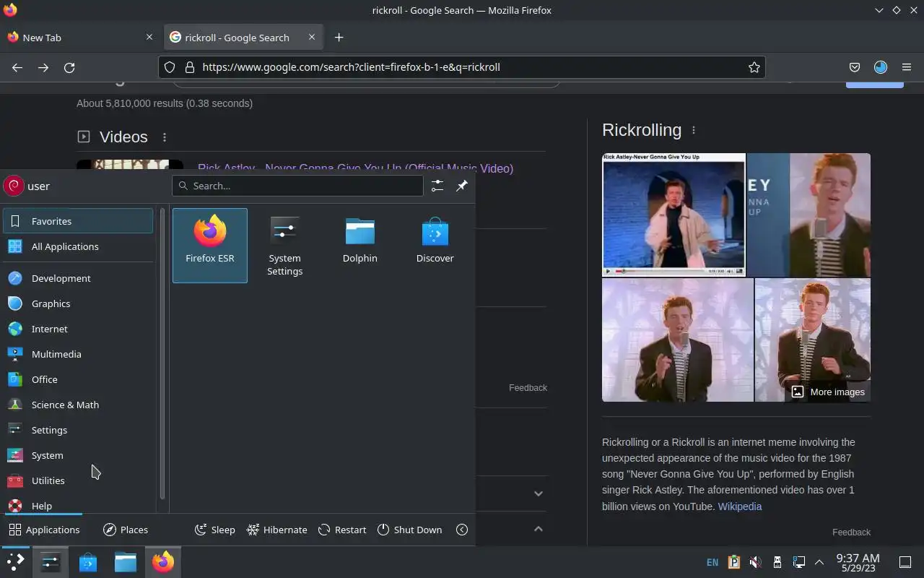924x578 pixels.
Task: Open System Settings from taskbar
Action: (x=50, y=562)
